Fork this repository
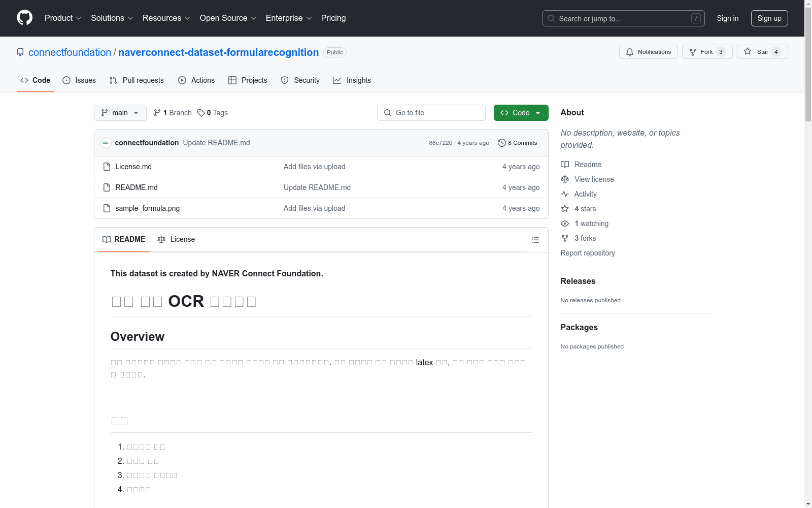 coord(707,52)
